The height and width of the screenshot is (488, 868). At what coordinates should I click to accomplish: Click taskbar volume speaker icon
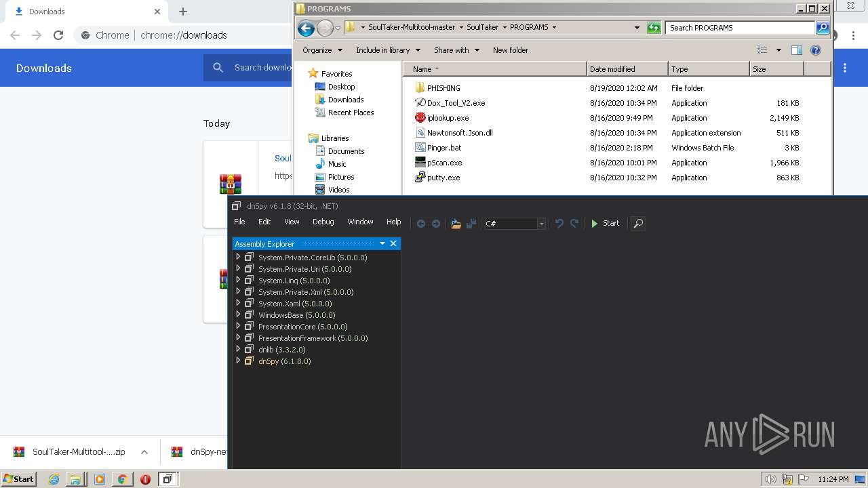(x=771, y=479)
